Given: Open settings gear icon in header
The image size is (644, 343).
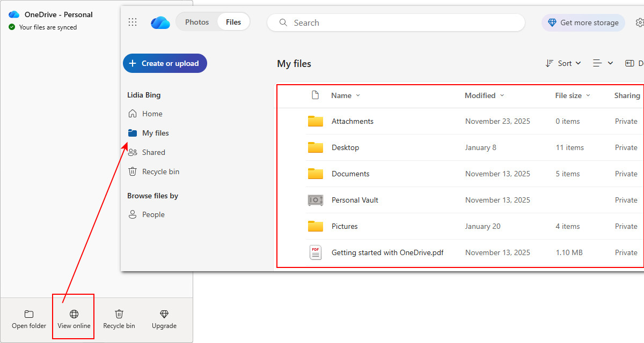Looking at the screenshot, I should tap(639, 23).
